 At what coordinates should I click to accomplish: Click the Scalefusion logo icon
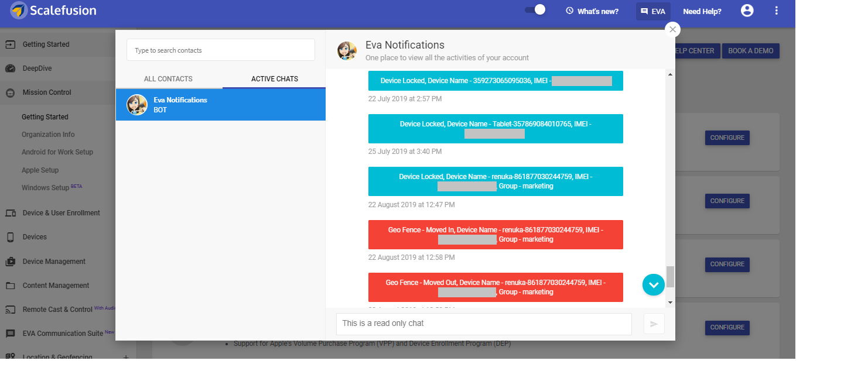(x=18, y=11)
